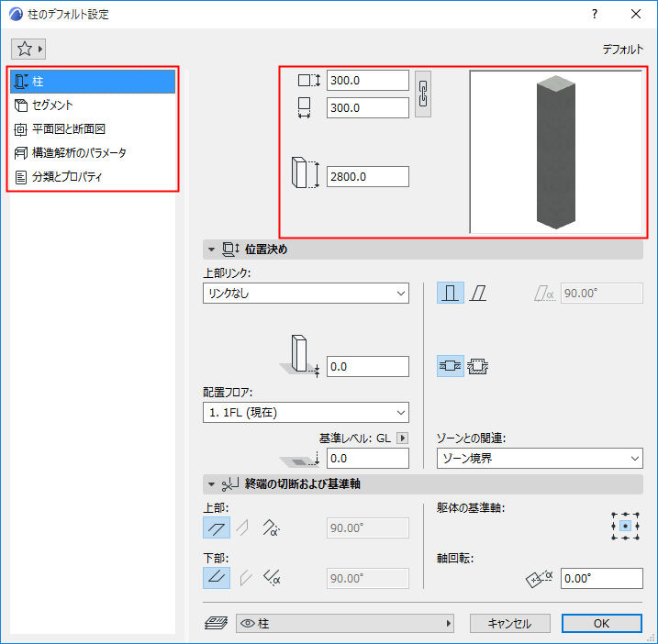Select custom angle bottom end cut
658x644 pixels.
(x=271, y=578)
